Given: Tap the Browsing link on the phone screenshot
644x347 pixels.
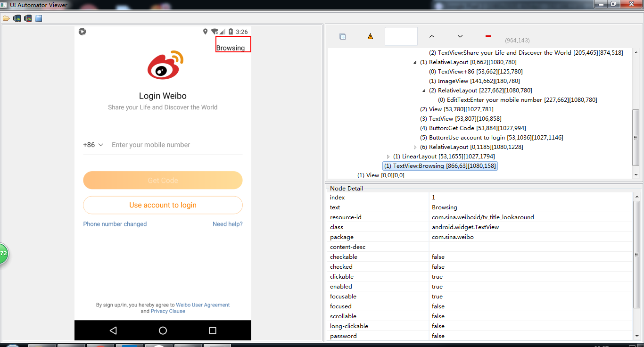Looking at the screenshot, I should (233, 44).
